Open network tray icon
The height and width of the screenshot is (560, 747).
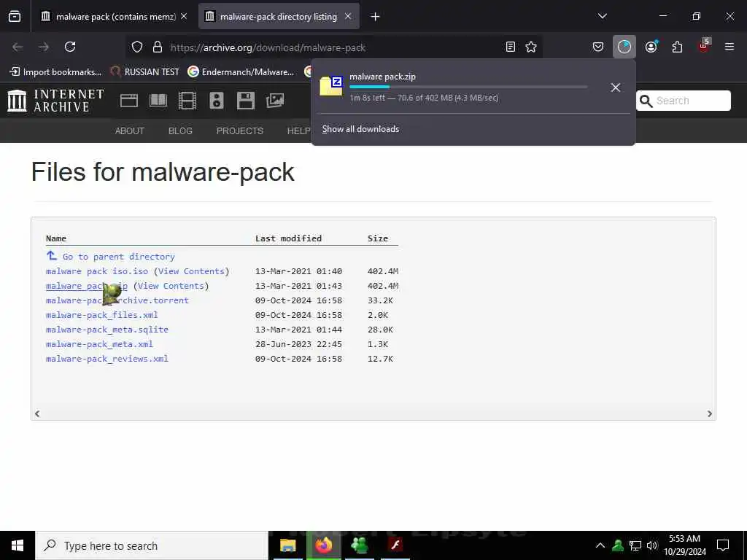tap(635, 545)
